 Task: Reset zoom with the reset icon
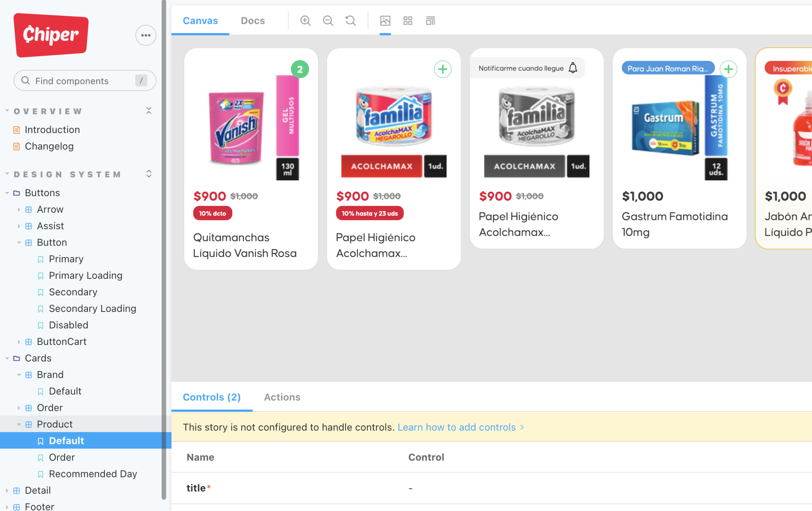(x=351, y=20)
